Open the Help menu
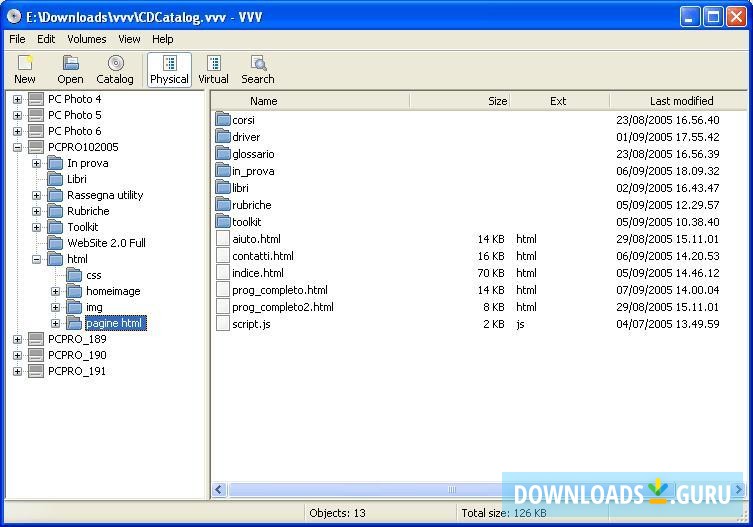The height and width of the screenshot is (527, 753). (163, 39)
